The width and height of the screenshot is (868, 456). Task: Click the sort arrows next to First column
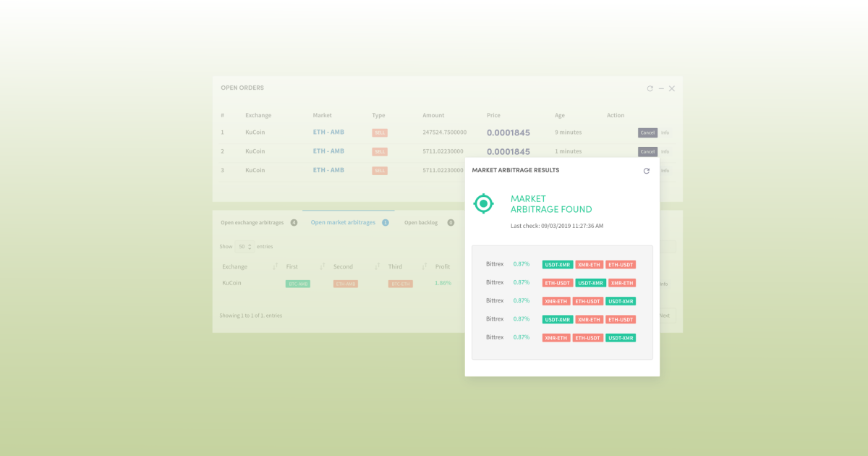coord(322,266)
